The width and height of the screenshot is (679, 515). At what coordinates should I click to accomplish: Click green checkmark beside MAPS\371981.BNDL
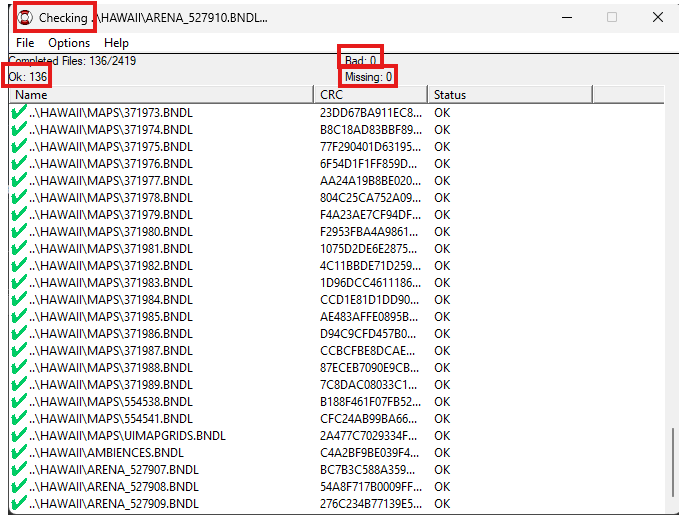coord(19,249)
